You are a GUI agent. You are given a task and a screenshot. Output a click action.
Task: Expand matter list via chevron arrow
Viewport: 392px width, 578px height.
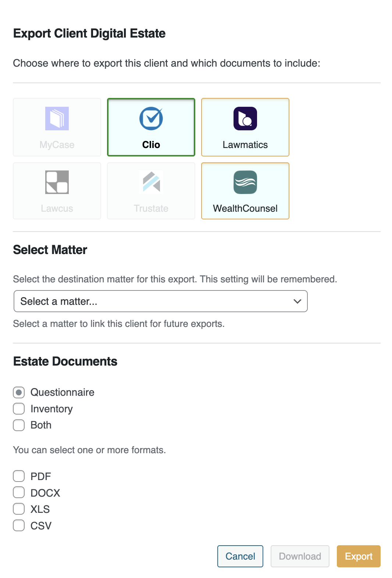click(297, 301)
